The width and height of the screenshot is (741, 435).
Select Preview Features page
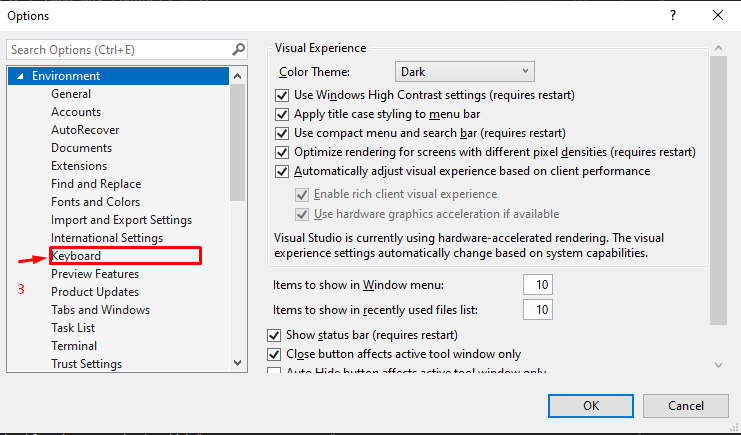click(x=95, y=274)
